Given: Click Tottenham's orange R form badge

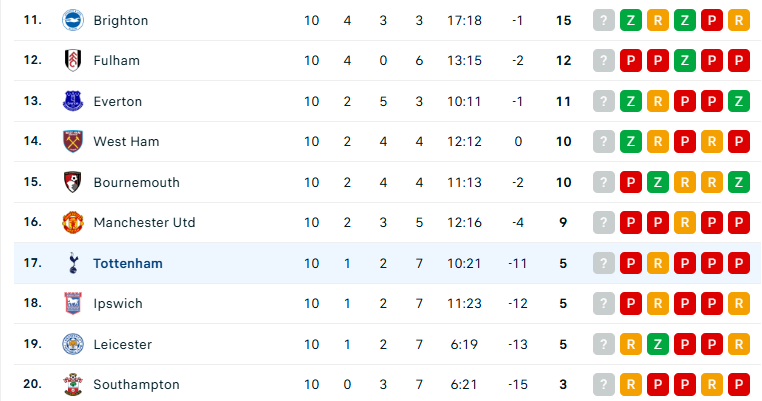Looking at the screenshot, I should [x=658, y=263].
